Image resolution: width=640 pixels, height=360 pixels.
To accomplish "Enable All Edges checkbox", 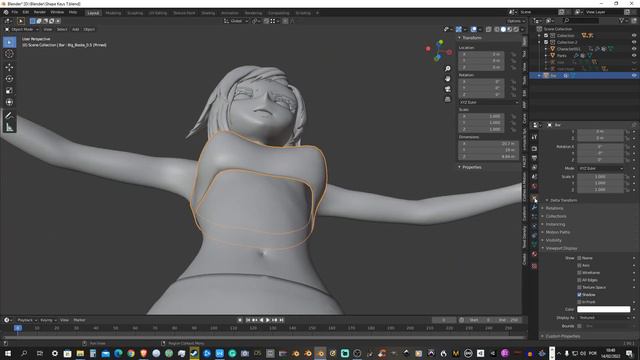I will (579, 280).
